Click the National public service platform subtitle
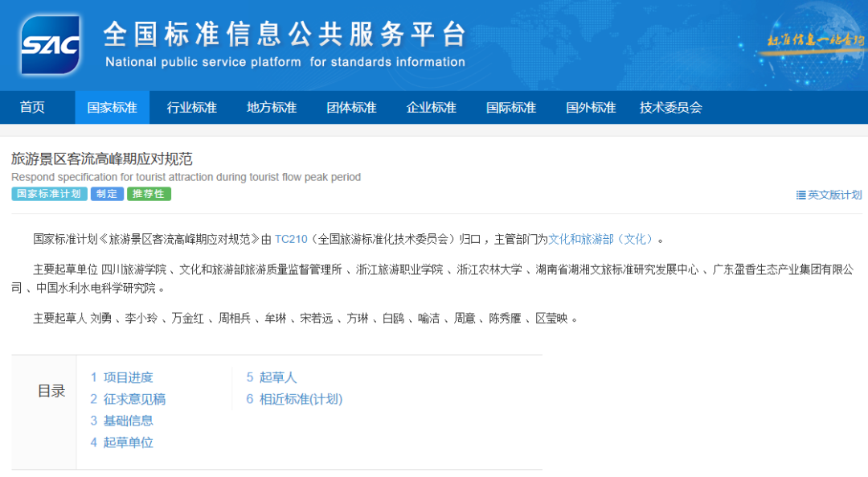The image size is (868, 477). [x=285, y=62]
